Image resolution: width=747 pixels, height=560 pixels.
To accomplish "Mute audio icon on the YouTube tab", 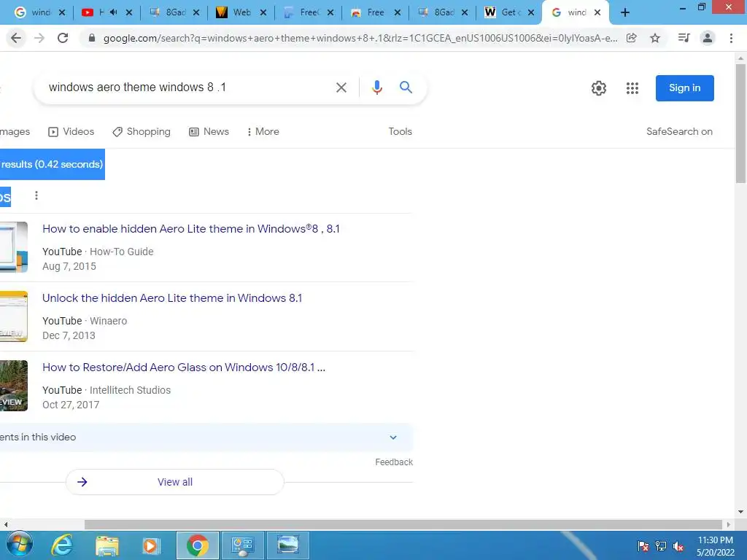I will [x=113, y=12].
